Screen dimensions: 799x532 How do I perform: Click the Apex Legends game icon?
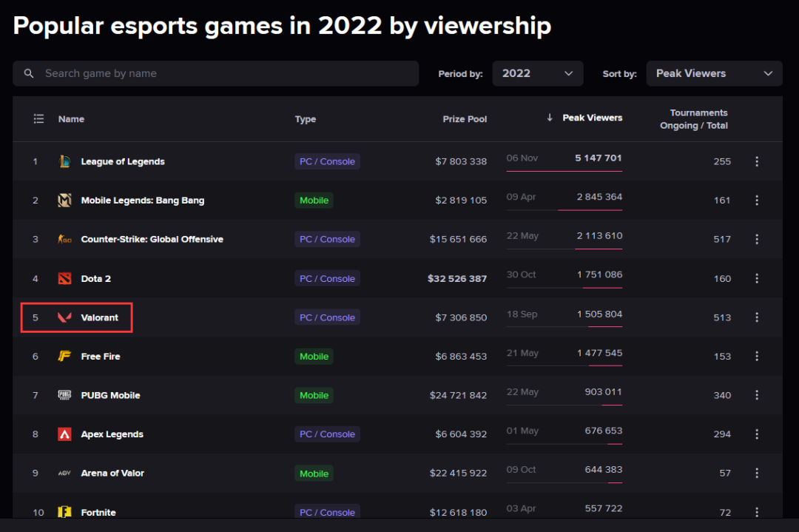[64, 434]
